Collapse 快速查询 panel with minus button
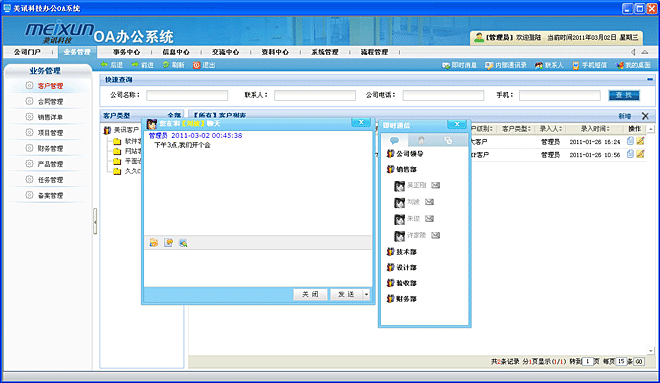The width and height of the screenshot is (660, 383). click(x=650, y=79)
